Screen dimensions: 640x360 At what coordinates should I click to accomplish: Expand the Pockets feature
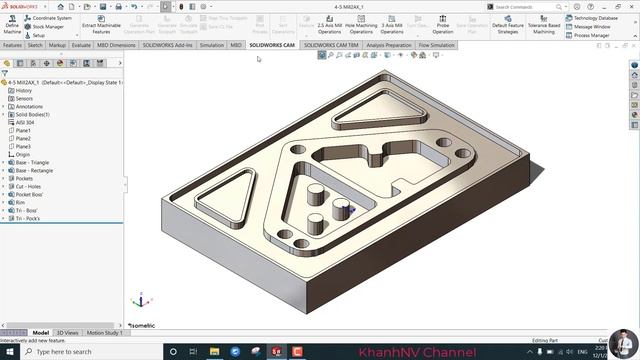pyautogui.click(x=4, y=178)
